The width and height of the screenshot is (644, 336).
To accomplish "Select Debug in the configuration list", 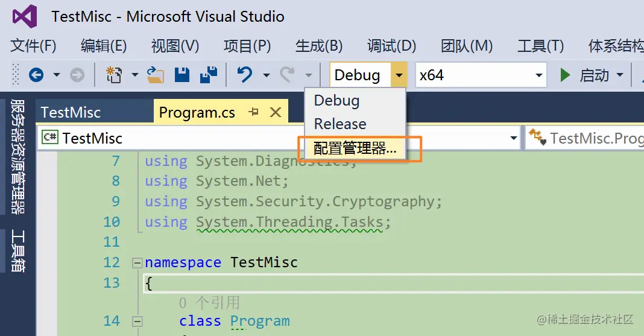I will point(355,101).
